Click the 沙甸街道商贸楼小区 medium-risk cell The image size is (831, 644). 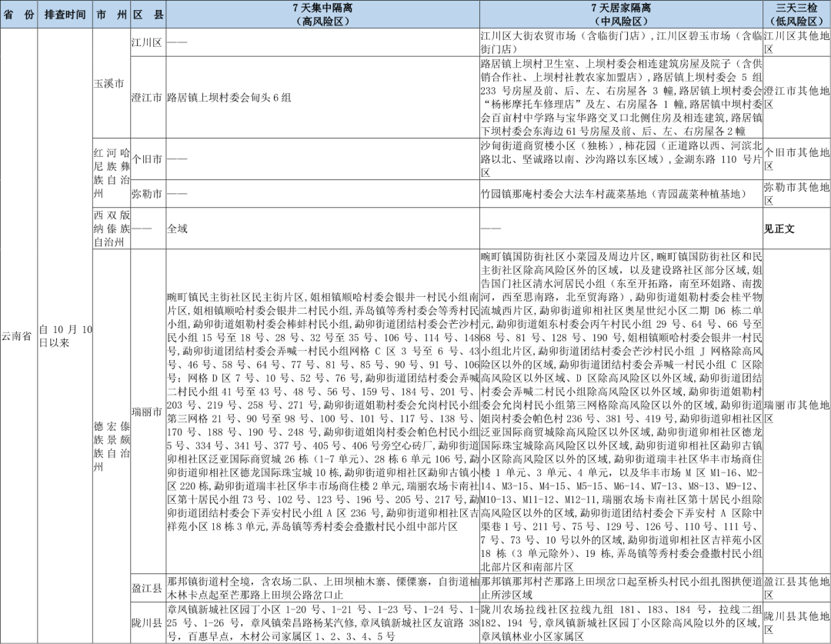click(x=621, y=159)
